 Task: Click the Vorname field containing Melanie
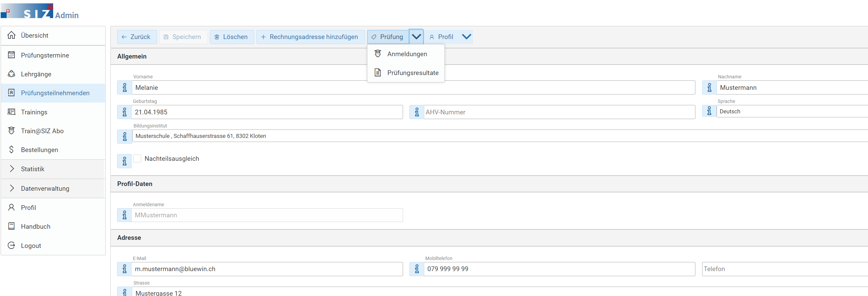(413, 87)
